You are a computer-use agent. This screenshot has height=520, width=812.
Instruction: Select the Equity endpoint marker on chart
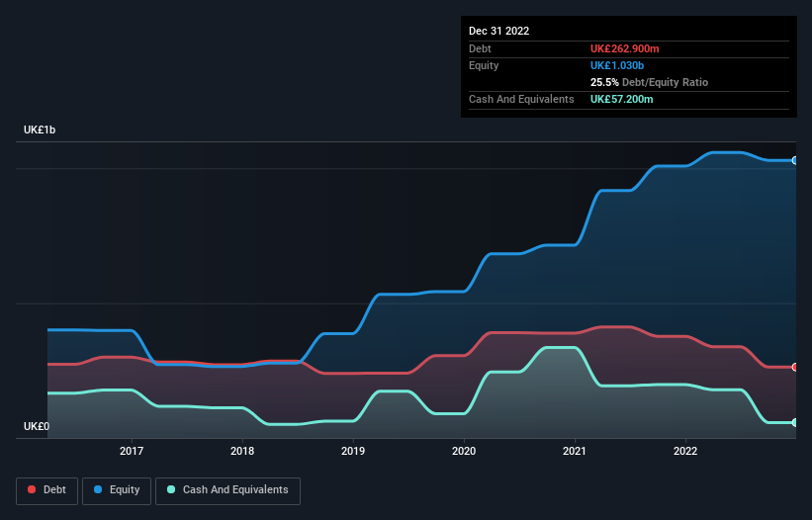click(x=795, y=161)
